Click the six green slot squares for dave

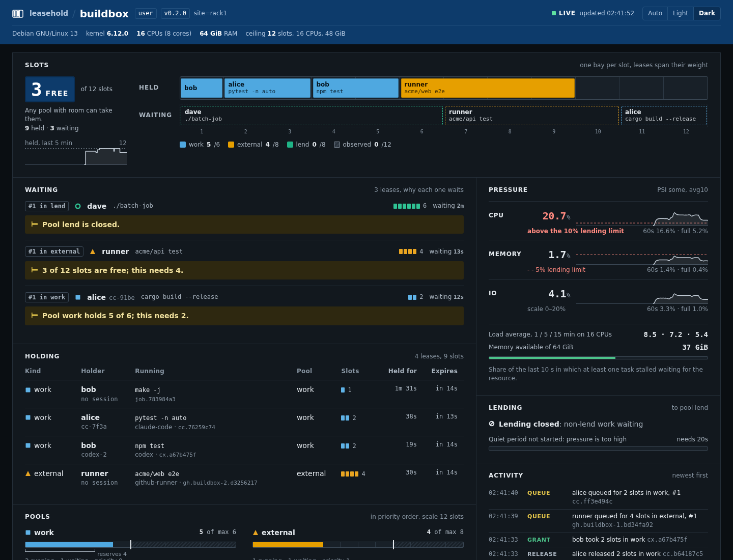(407, 206)
